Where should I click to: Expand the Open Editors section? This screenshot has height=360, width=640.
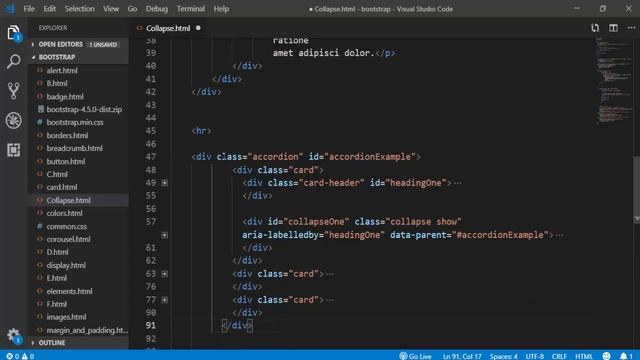tap(78, 44)
